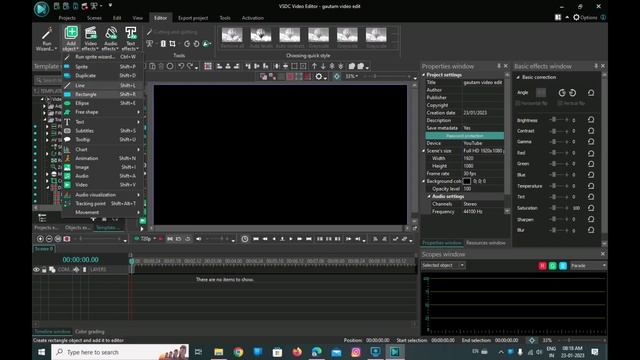Open the Color grading tab
This screenshot has height=360, width=640.
pos(90,331)
